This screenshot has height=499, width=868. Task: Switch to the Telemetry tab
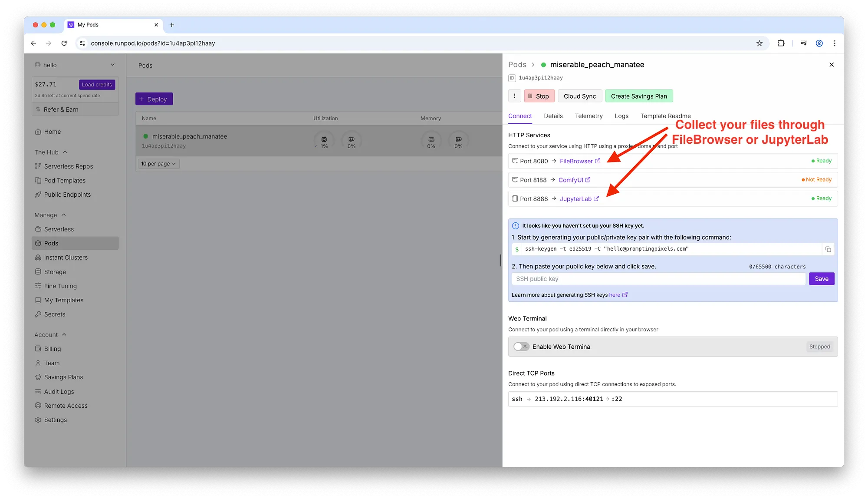click(589, 116)
